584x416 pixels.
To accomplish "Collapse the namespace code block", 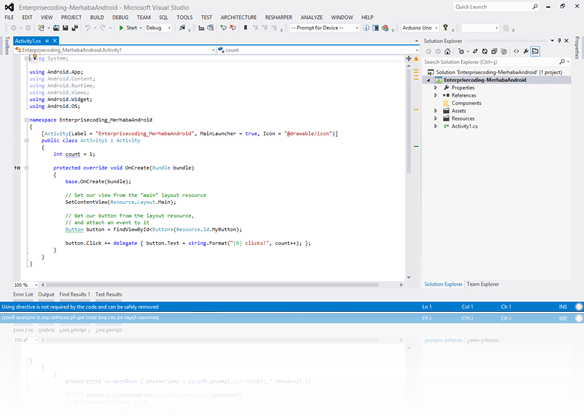I will [26, 120].
